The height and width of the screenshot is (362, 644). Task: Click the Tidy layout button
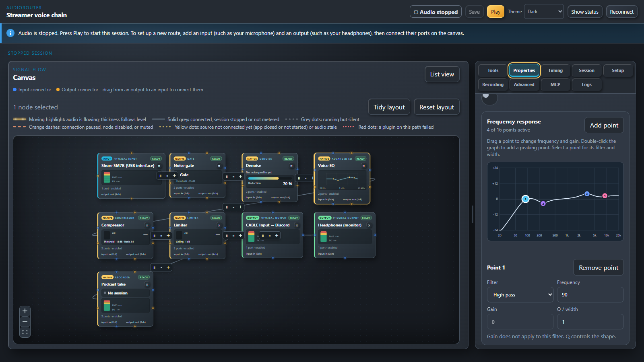point(389,107)
